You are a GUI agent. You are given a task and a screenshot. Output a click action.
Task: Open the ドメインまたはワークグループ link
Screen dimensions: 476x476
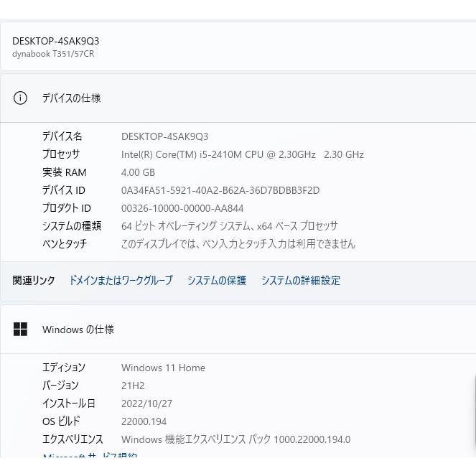[x=121, y=281]
